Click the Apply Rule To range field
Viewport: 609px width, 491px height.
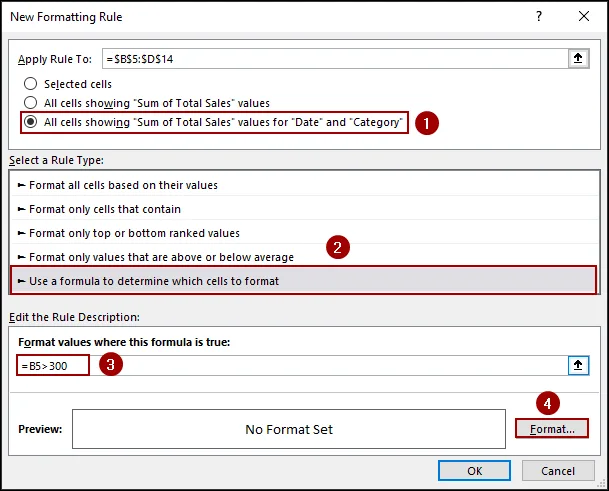point(335,59)
